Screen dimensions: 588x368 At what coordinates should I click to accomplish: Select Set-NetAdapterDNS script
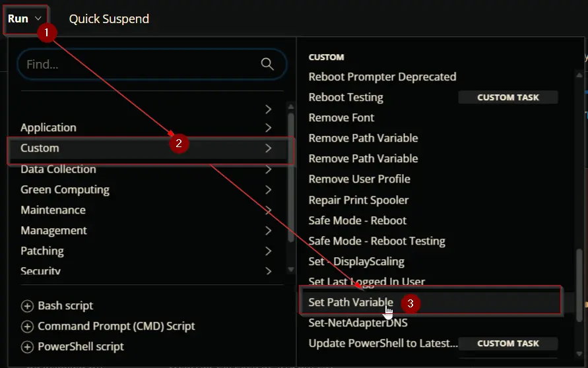pyautogui.click(x=358, y=322)
